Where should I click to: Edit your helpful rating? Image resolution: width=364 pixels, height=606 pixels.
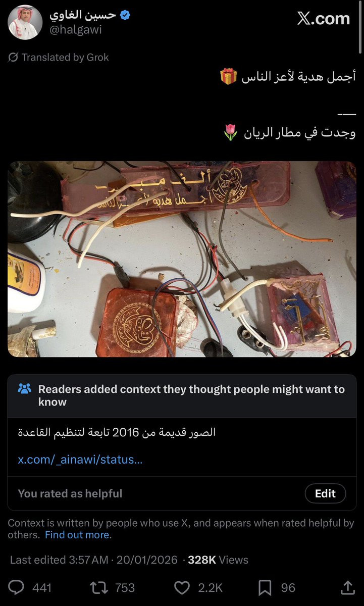325,493
